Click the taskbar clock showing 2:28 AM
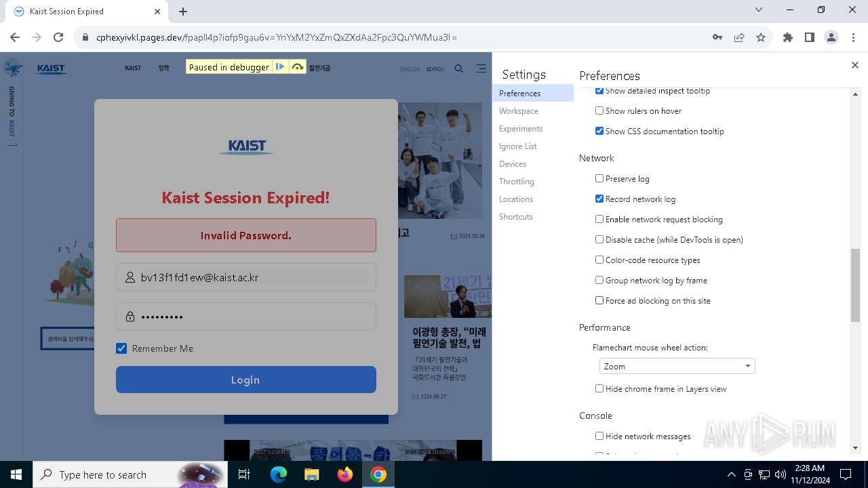Image resolution: width=868 pixels, height=488 pixels. (x=810, y=474)
